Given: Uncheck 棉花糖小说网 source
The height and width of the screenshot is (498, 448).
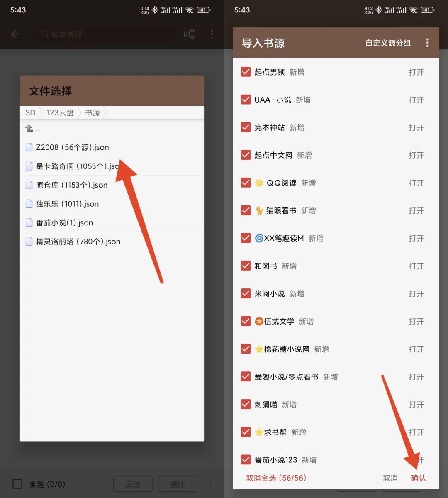Looking at the screenshot, I should (x=246, y=349).
